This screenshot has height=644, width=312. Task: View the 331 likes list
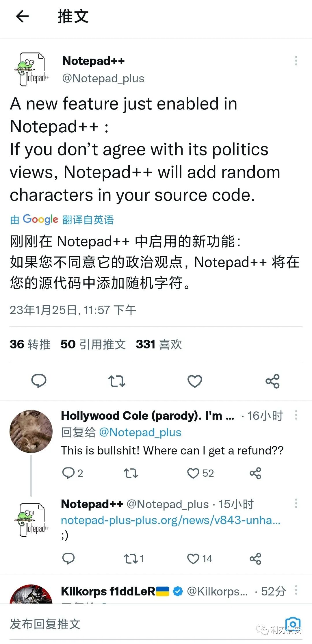point(159,344)
